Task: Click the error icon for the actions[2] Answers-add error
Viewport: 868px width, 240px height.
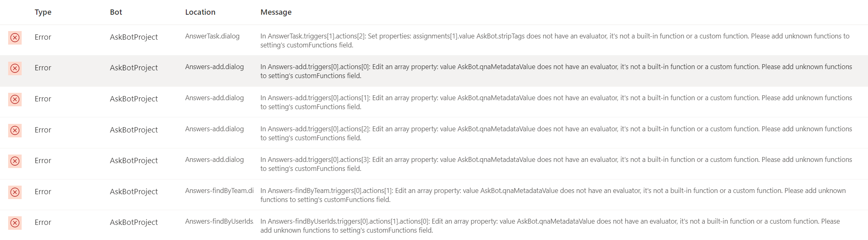Action: click(15, 130)
